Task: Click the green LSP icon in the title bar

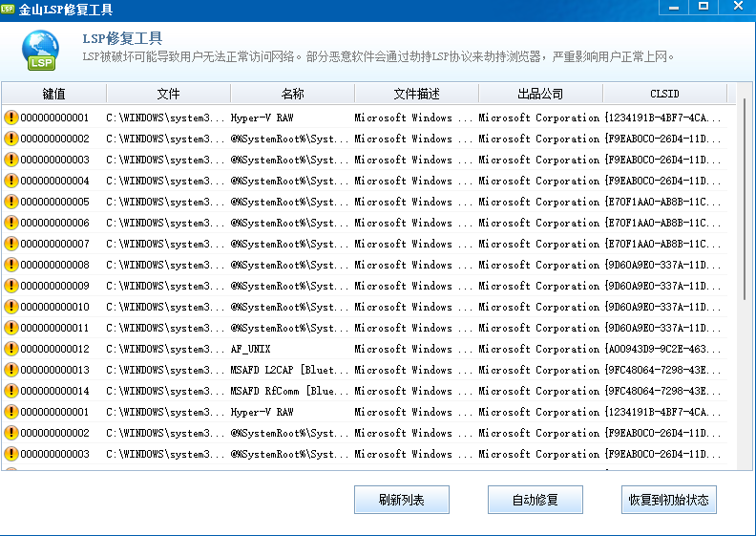Action: click(8, 9)
